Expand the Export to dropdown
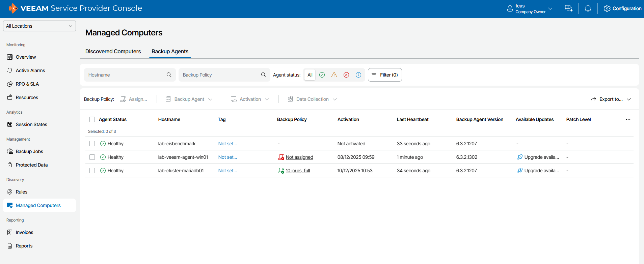This screenshot has width=644, height=264. tap(611, 99)
